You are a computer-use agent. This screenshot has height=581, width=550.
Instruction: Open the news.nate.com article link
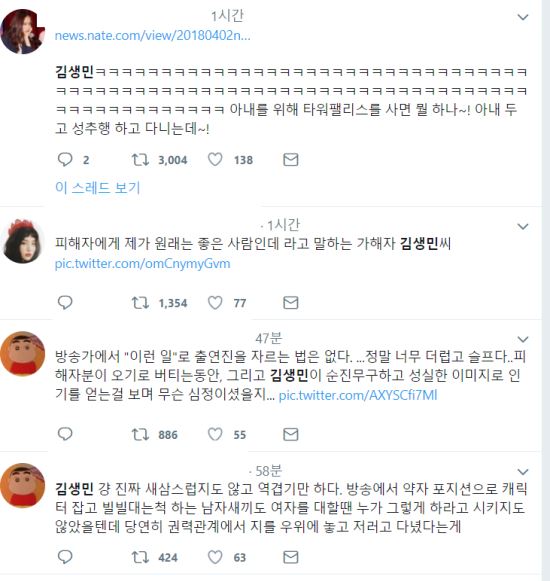point(153,36)
